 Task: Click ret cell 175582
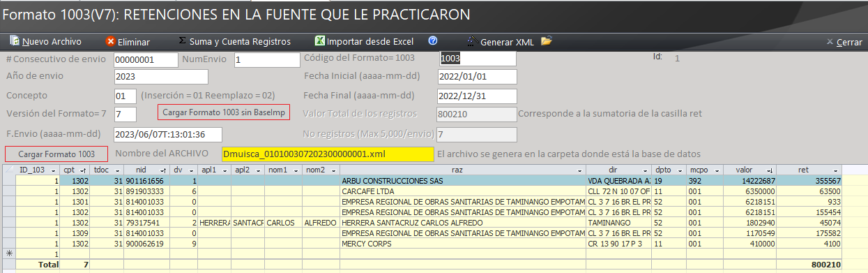809,234
